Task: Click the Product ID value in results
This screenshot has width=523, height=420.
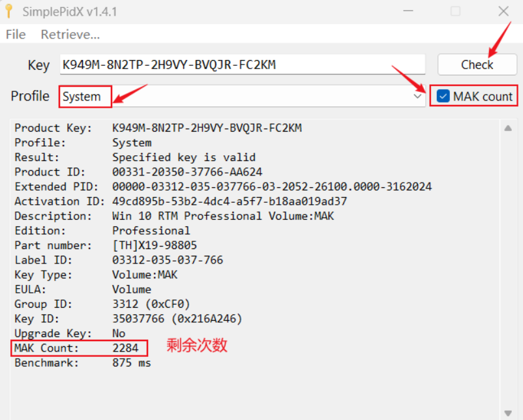Action: point(187,172)
